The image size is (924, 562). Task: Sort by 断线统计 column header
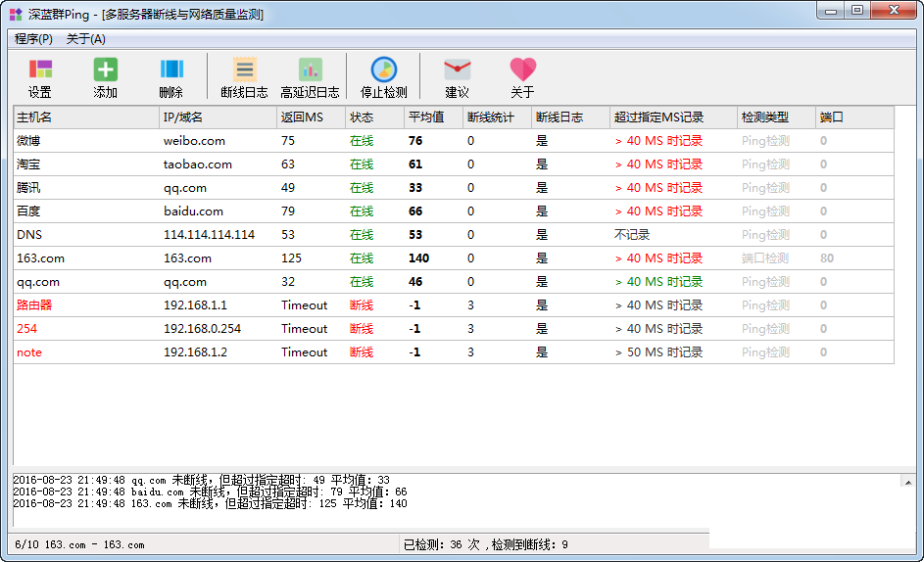point(498,117)
